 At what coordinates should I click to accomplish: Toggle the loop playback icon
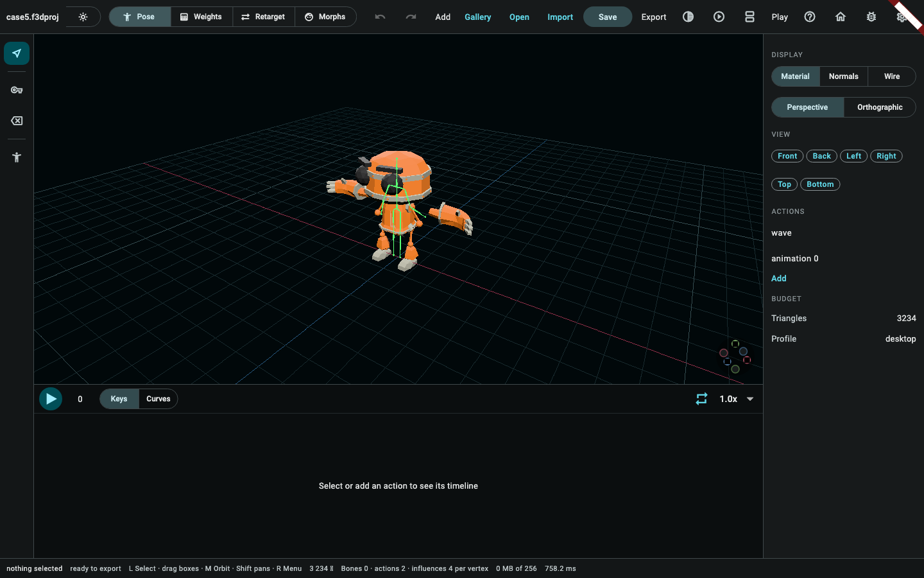point(701,399)
